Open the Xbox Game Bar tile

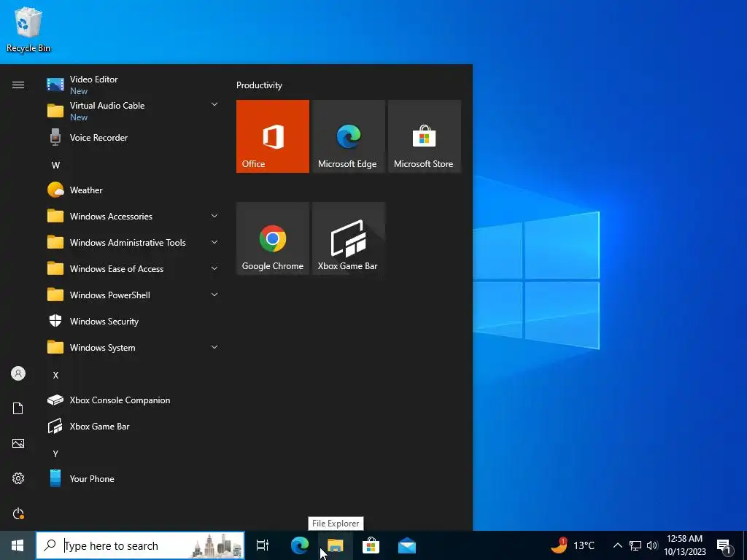click(x=348, y=238)
